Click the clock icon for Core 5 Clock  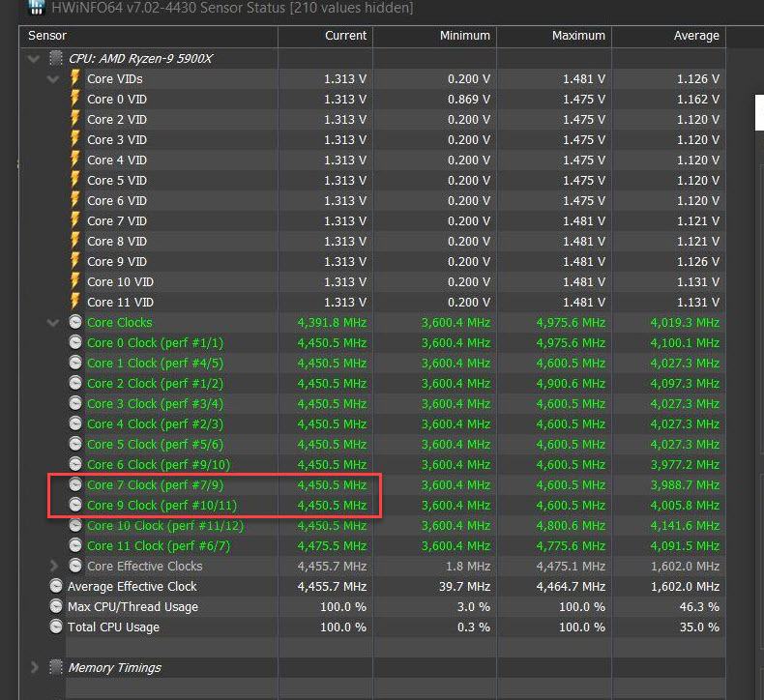click(75, 444)
